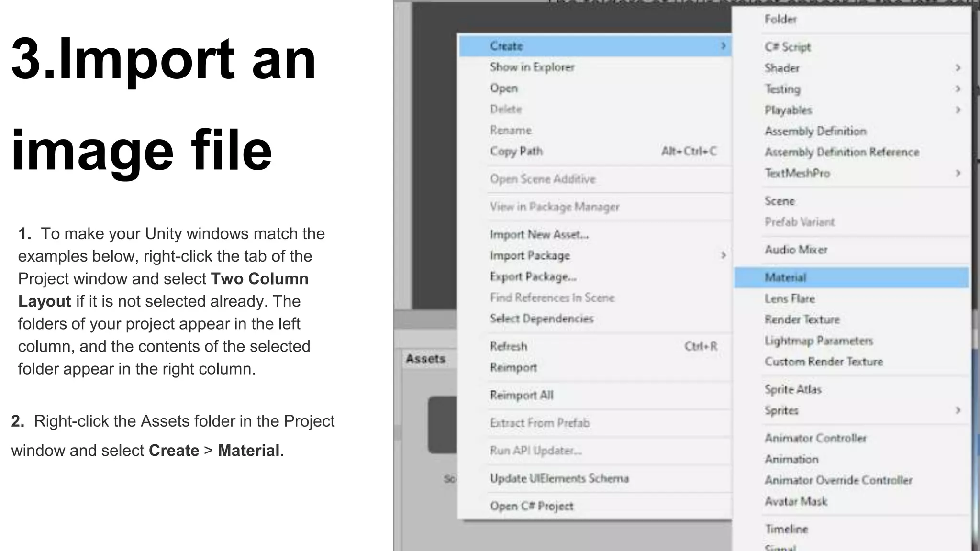Screen dimensions: 980x551
Task: Create a C# Script
Action: tap(852, 47)
